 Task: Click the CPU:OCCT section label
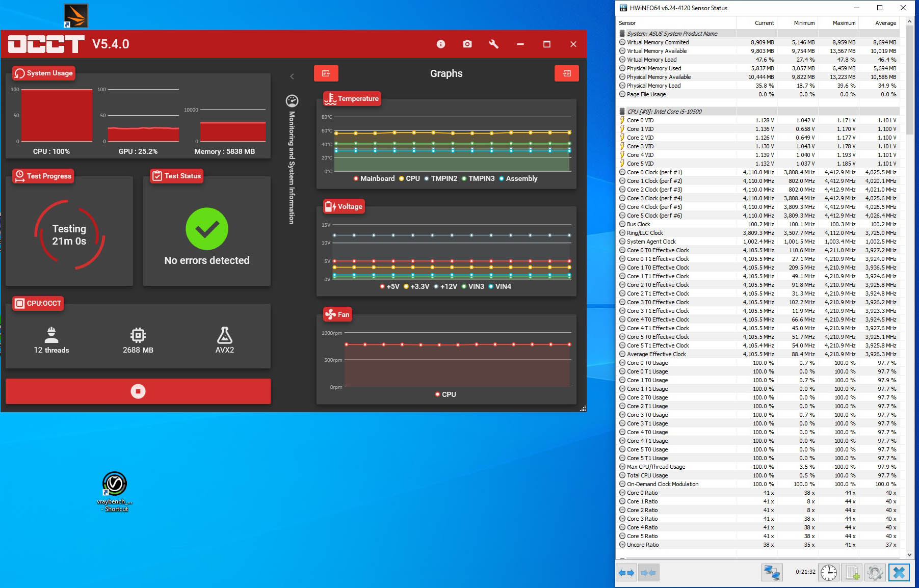tap(38, 303)
